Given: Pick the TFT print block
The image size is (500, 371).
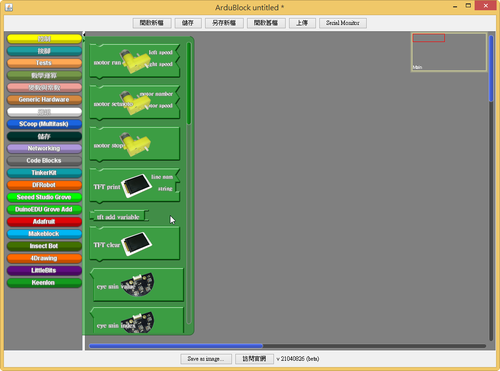Looking at the screenshot, I should click(x=135, y=186).
